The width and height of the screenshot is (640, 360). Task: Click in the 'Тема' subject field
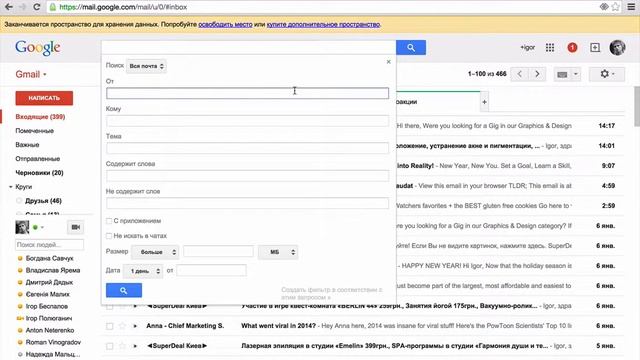point(247,148)
